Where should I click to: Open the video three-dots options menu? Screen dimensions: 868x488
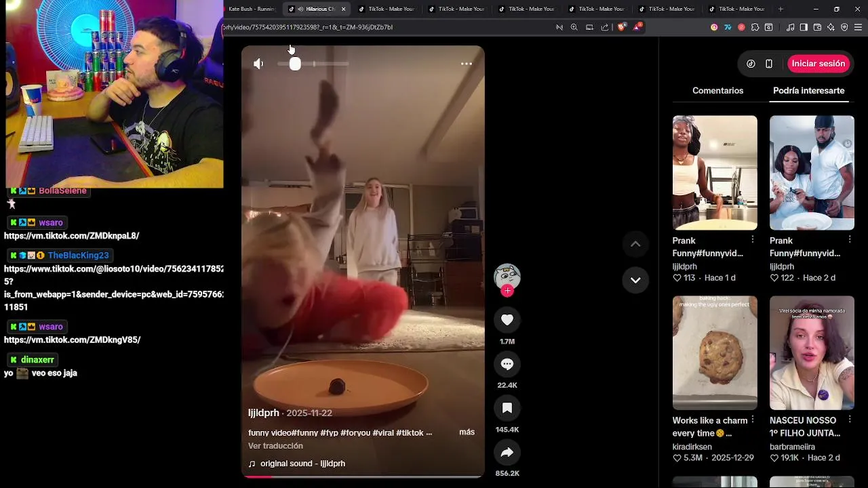click(467, 64)
